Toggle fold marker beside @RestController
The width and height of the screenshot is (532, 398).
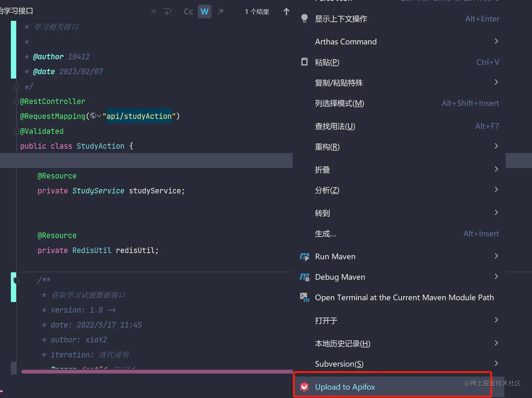(16, 101)
